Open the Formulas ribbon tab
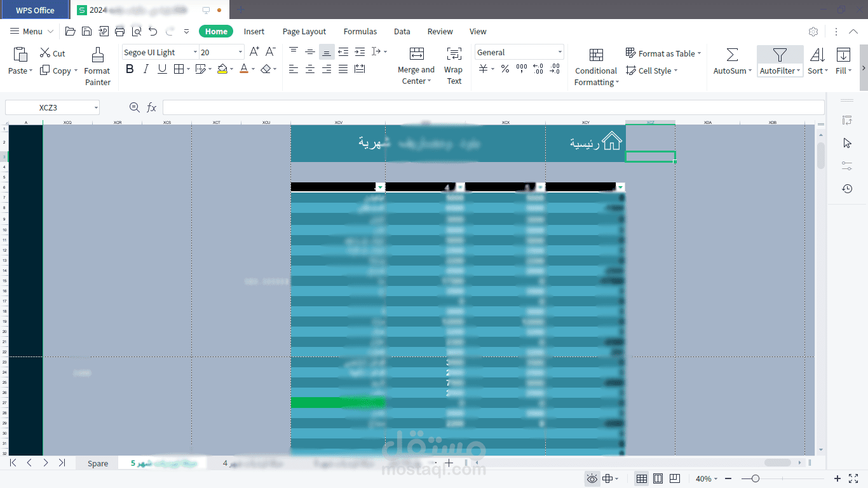Viewport: 868px width, 488px height. (x=360, y=31)
